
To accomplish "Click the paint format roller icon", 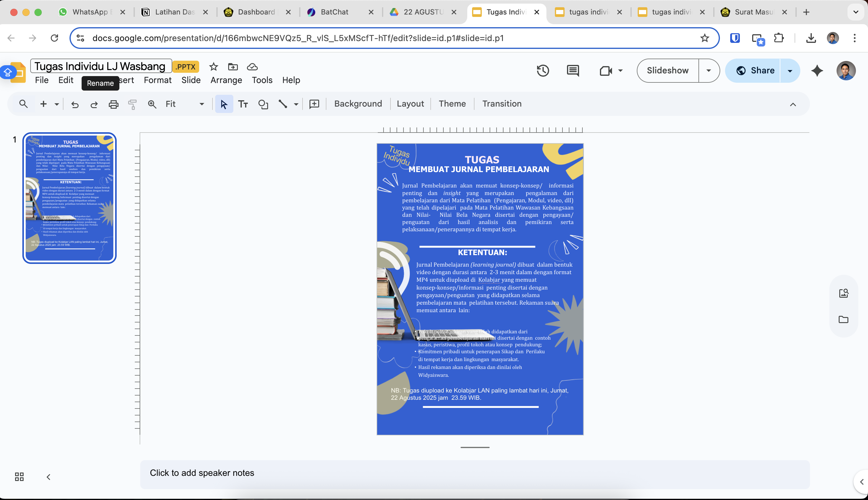I will [132, 104].
